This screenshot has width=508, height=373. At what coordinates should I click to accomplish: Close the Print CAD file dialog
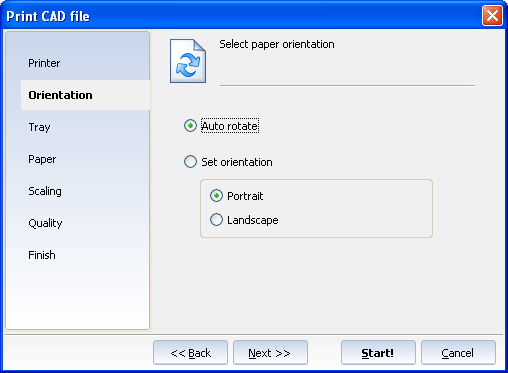coord(492,15)
